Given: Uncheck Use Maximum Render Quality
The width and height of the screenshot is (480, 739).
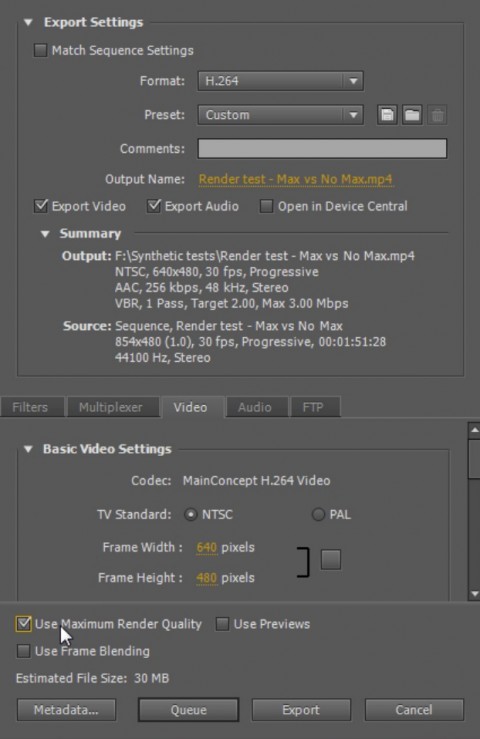Looking at the screenshot, I should click(23, 624).
